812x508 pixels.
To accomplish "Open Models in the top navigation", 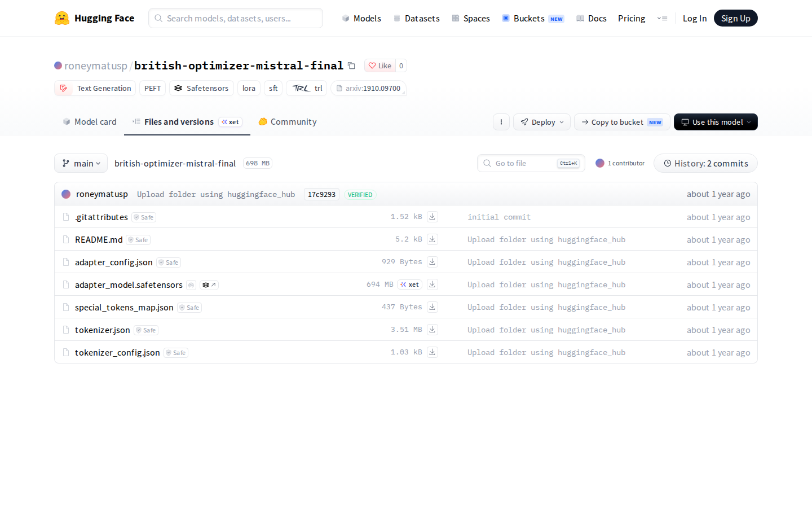I will [361, 18].
